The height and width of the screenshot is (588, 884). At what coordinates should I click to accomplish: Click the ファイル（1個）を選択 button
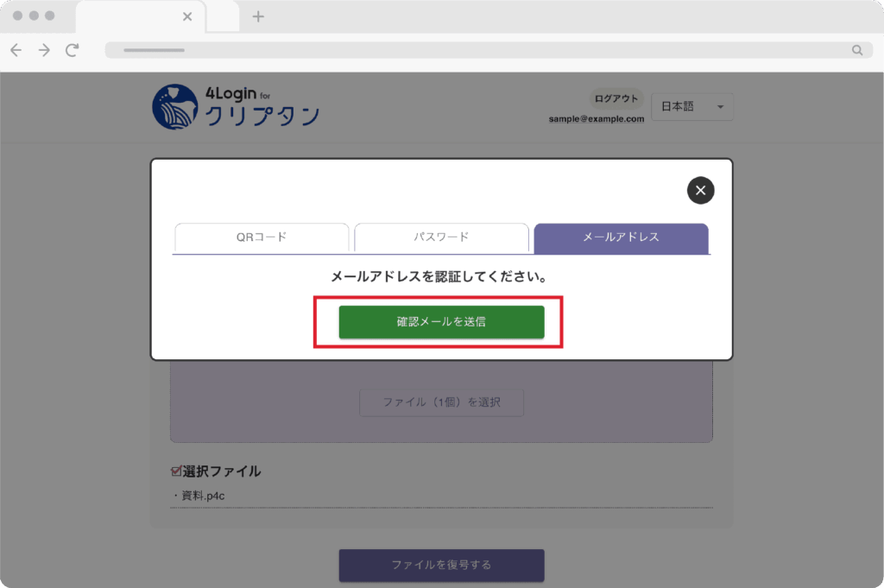[x=441, y=401]
